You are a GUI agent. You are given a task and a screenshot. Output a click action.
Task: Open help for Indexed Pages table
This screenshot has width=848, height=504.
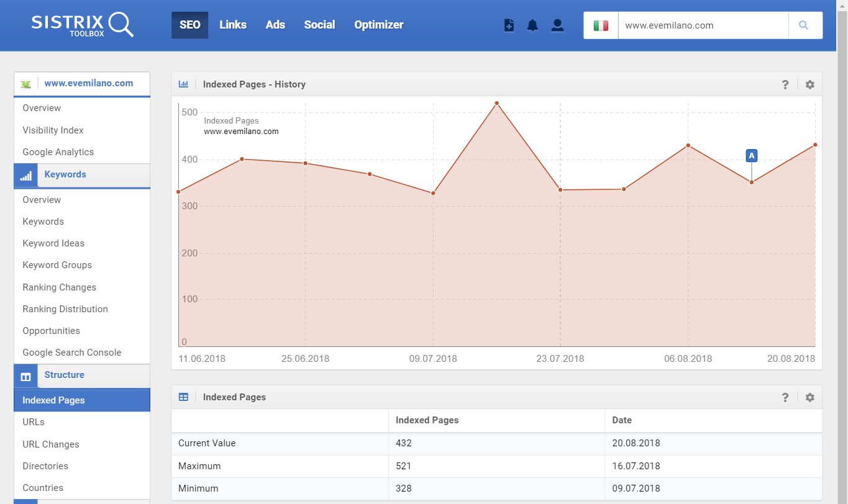785,397
